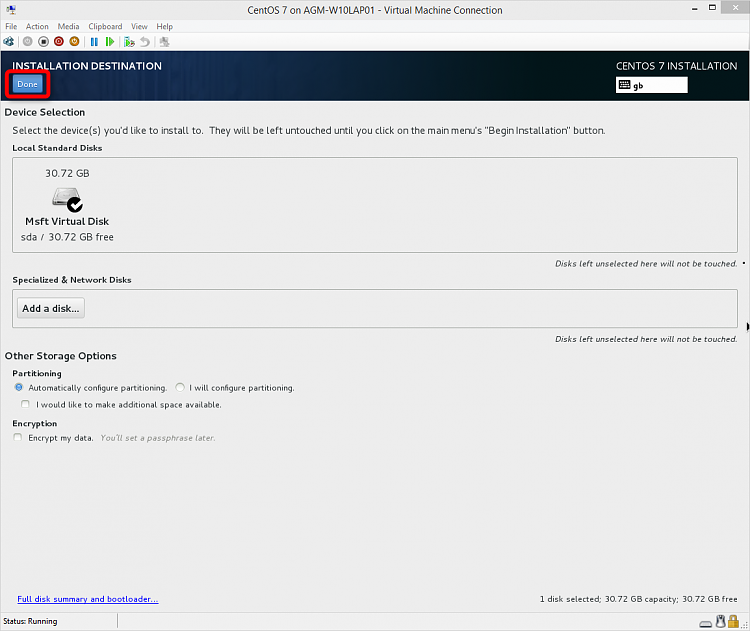The image size is (750, 631).
Task: Click the gb keyboard layout field
Action: (651, 85)
